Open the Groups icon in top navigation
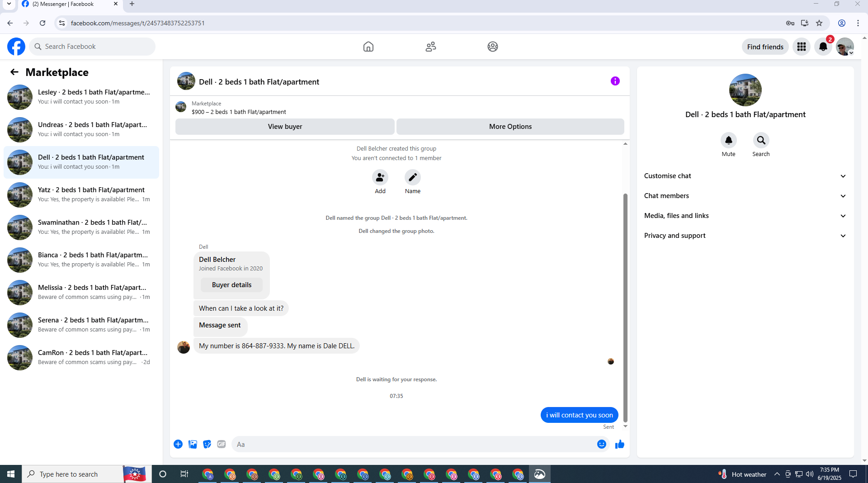The width and height of the screenshot is (868, 483). (493, 47)
